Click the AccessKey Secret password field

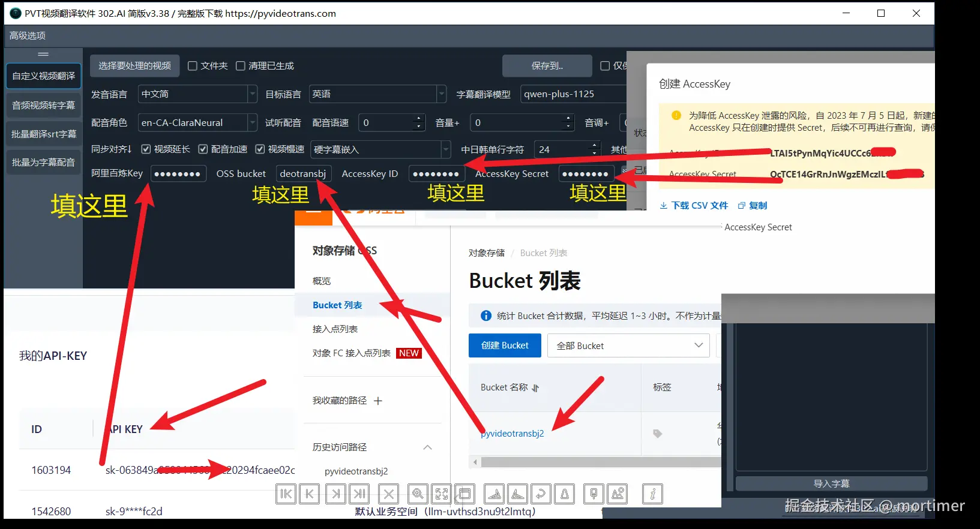point(586,174)
